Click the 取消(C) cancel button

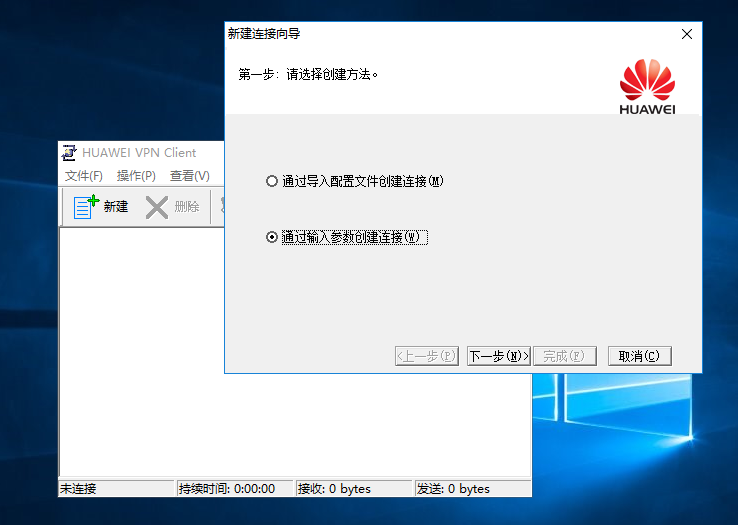[640, 356]
